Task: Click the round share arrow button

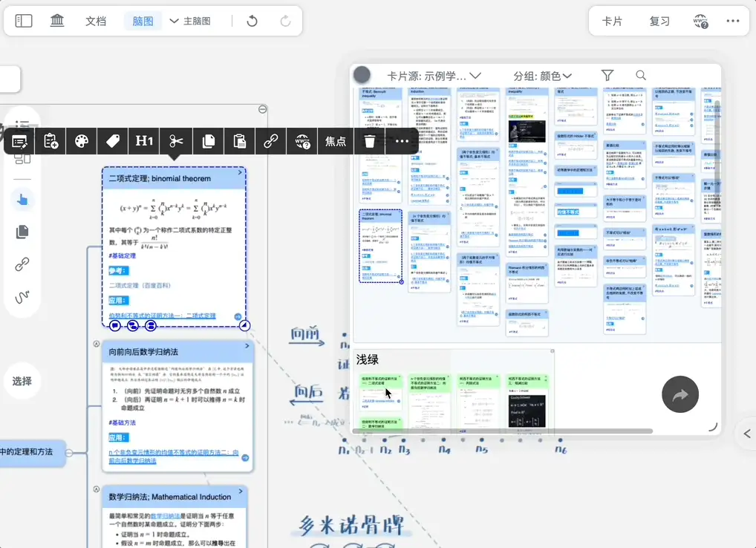Action: pos(680,394)
